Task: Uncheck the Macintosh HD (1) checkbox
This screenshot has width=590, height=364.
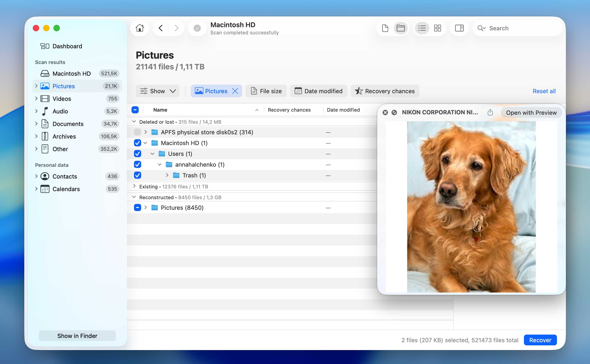Action: pos(137,143)
